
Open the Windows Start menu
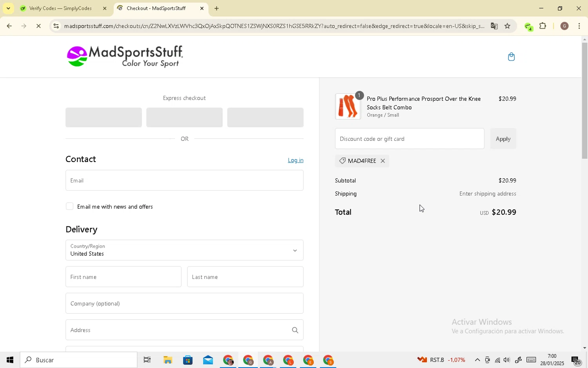point(10,360)
